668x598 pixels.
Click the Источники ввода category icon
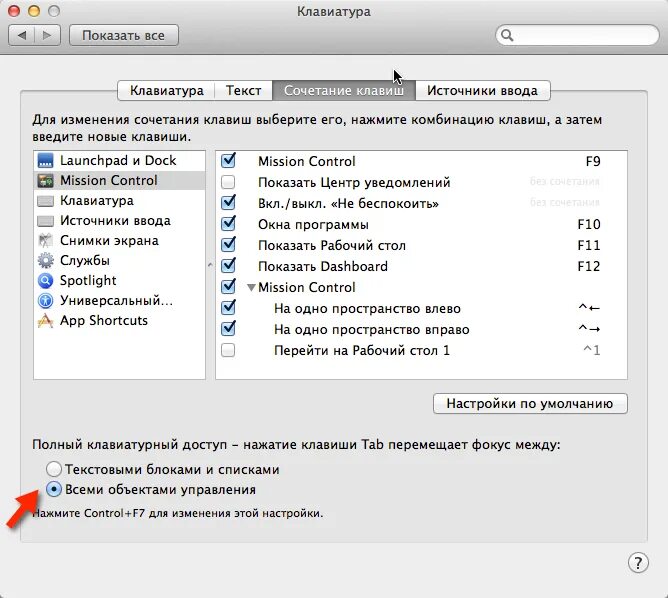45,221
